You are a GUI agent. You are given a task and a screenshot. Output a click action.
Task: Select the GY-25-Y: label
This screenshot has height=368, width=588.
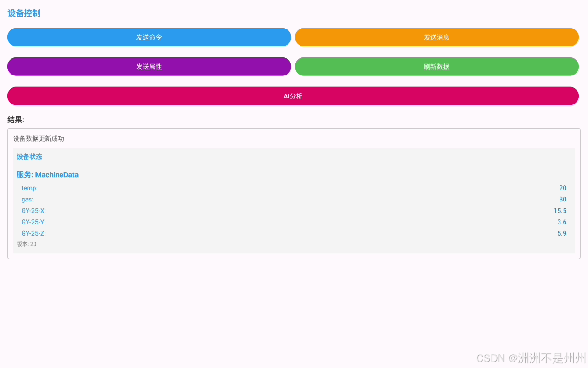tap(34, 222)
